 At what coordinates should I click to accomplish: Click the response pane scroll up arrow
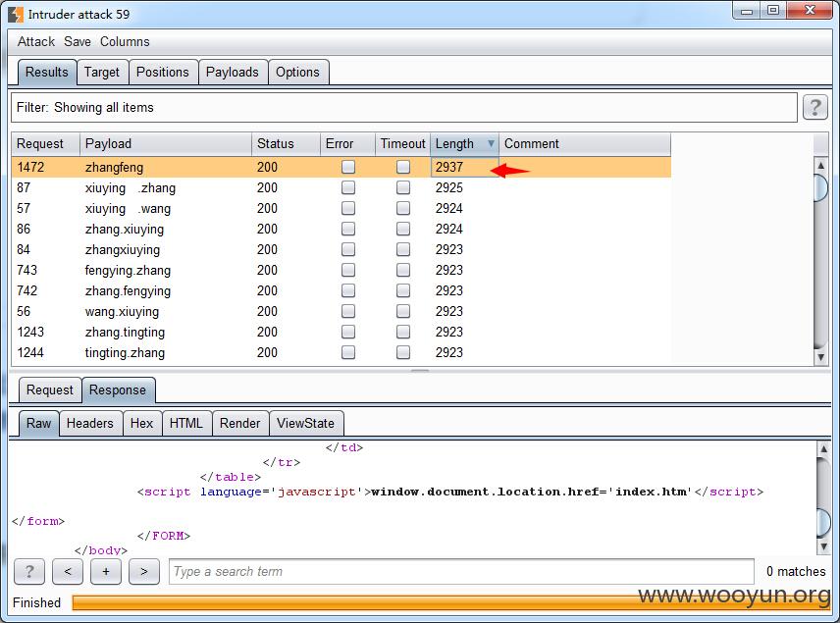coord(823,449)
